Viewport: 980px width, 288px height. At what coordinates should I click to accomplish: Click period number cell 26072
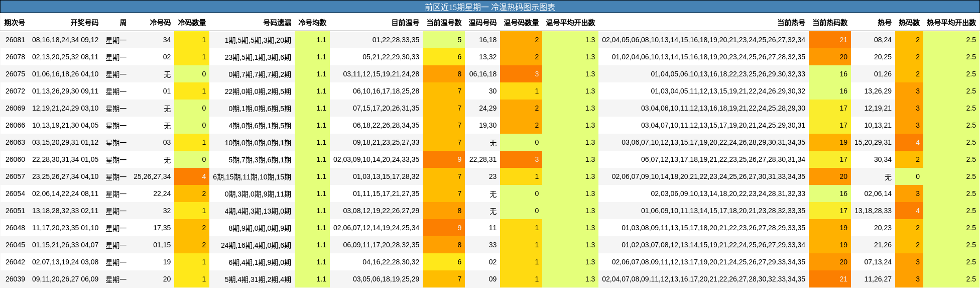[x=15, y=91]
